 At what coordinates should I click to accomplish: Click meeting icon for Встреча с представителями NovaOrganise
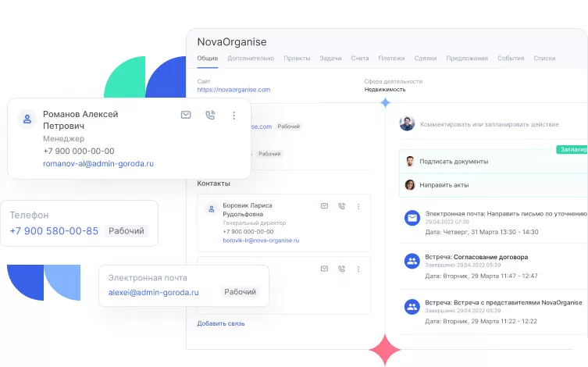(x=412, y=307)
